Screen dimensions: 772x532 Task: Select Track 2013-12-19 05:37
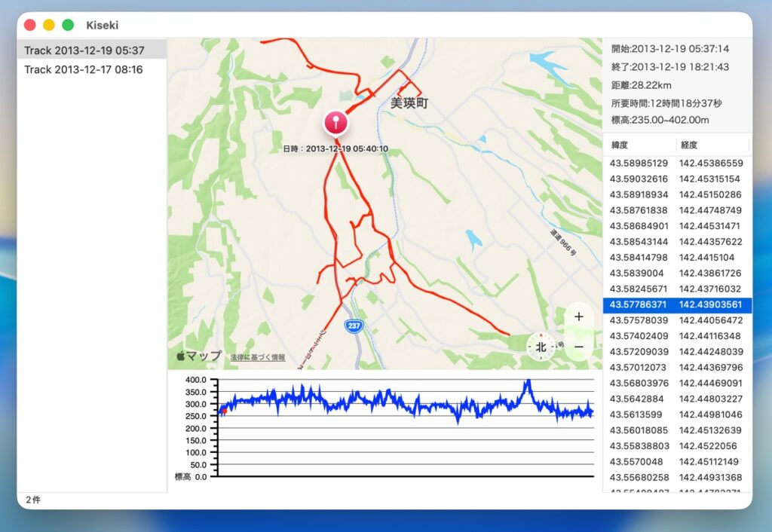pyautogui.click(x=84, y=50)
